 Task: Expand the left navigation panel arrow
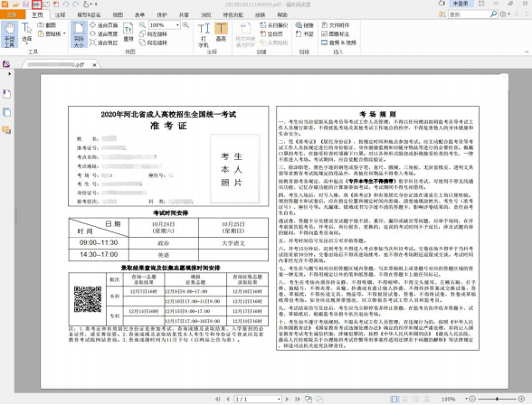[9, 73]
